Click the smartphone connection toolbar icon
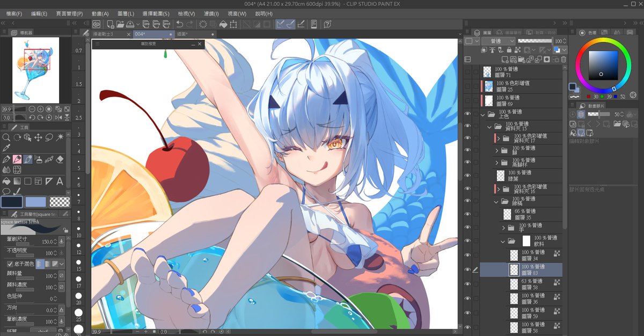The height and width of the screenshot is (336, 644). coord(314,24)
